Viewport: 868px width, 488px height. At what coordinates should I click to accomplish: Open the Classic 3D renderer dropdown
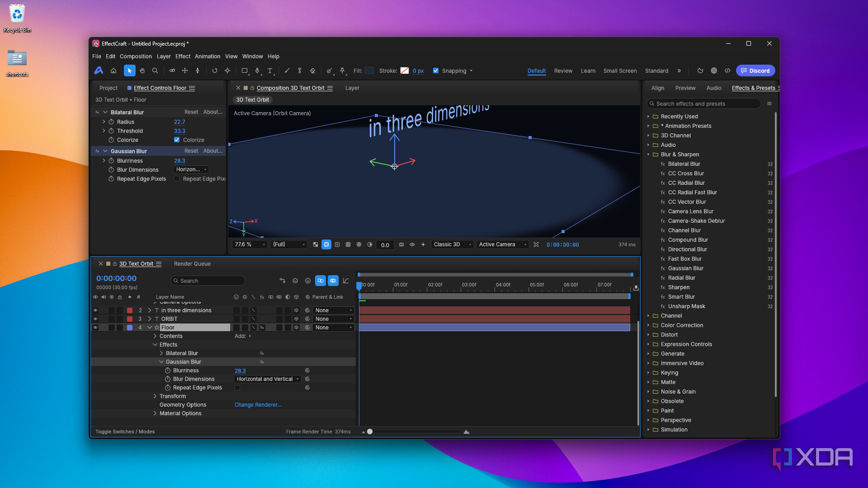(x=452, y=244)
